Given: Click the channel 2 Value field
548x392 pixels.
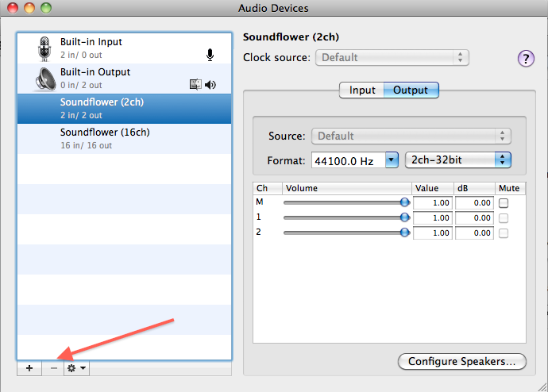Looking at the screenshot, I should coord(433,233).
